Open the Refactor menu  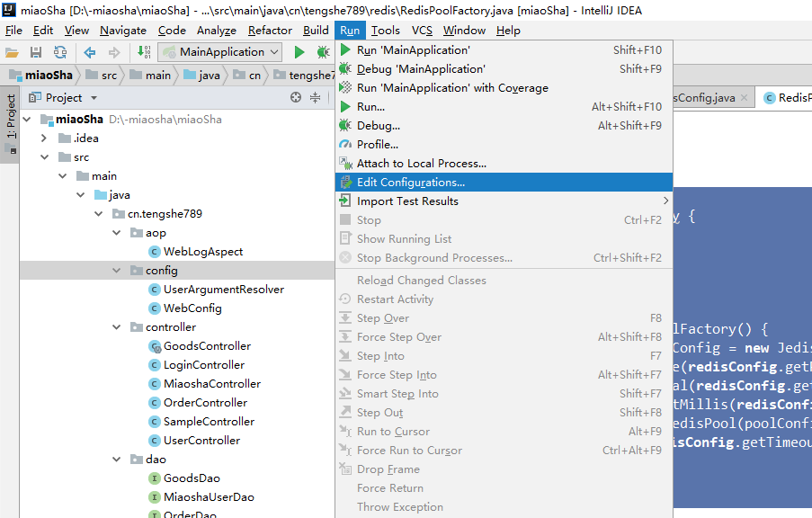pyautogui.click(x=270, y=31)
